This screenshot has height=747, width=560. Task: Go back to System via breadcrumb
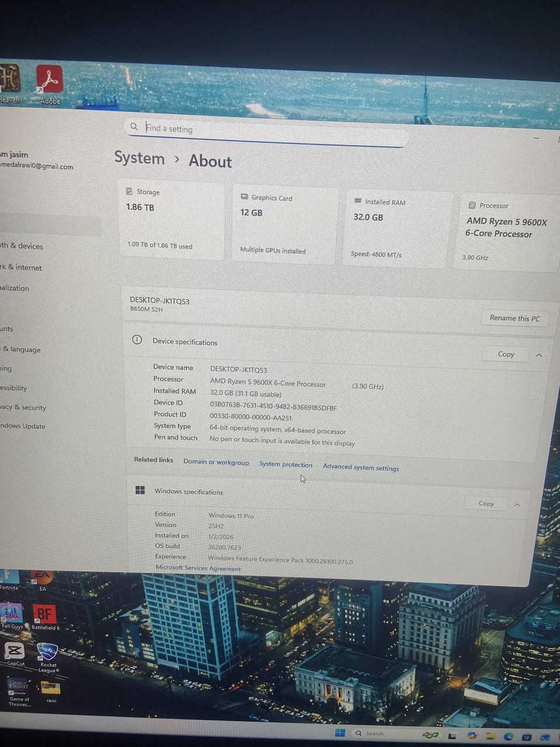point(139,158)
